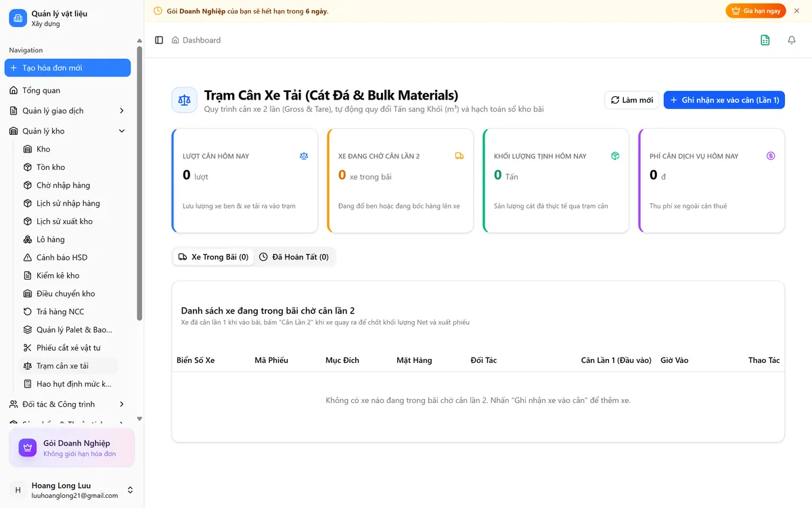This screenshot has width=812, height=508.
Task: Select Trạm cân xe tải in sidebar
Action: tap(68, 366)
